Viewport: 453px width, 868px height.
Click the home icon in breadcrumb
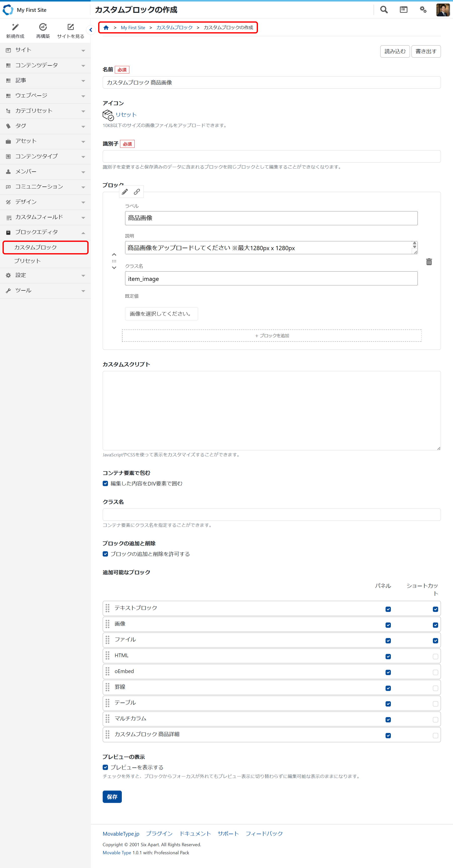point(106,28)
